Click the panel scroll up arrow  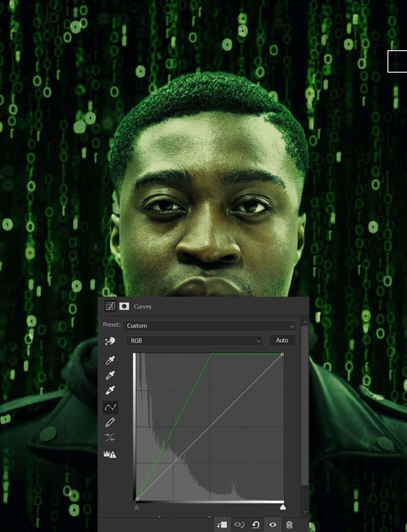pos(305,322)
